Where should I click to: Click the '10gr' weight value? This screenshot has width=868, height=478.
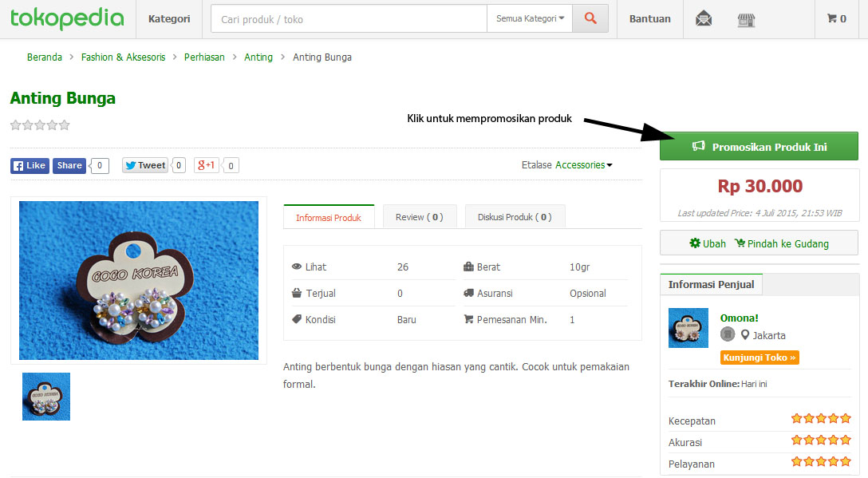579,267
